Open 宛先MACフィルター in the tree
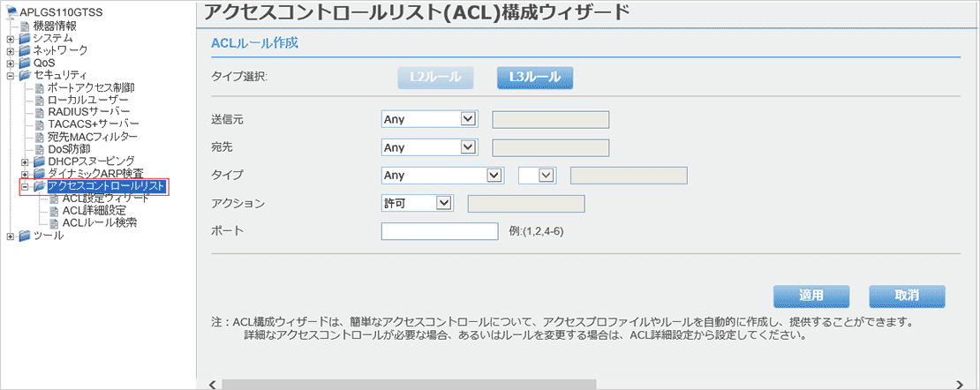This screenshot has width=980, height=390. [x=93, y=137]
